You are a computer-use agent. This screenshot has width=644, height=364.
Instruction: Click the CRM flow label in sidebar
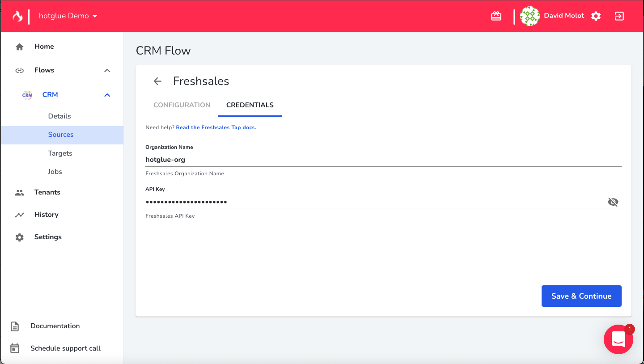click(50, 95)
